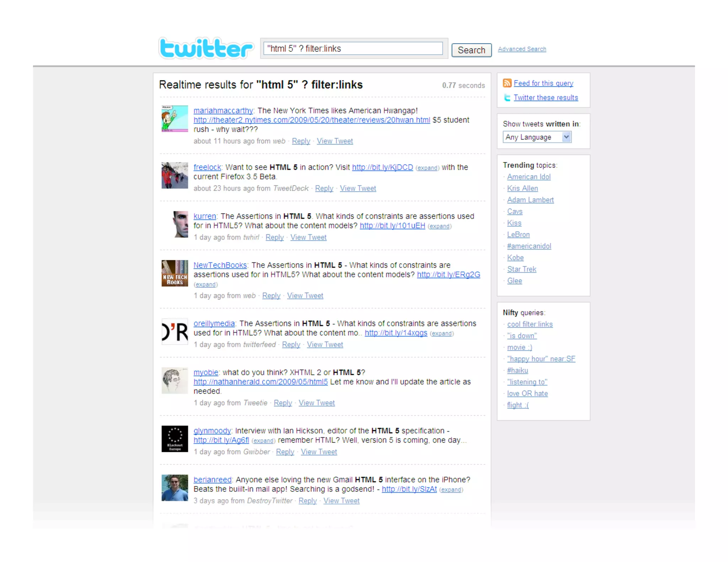Open kurren username link
The height and width of the screenshot is (562, 728).
[x=205, y=216]
